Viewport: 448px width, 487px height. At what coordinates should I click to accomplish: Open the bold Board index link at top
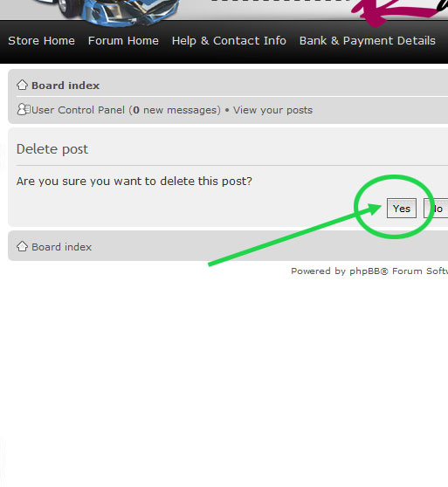[65, 86]
